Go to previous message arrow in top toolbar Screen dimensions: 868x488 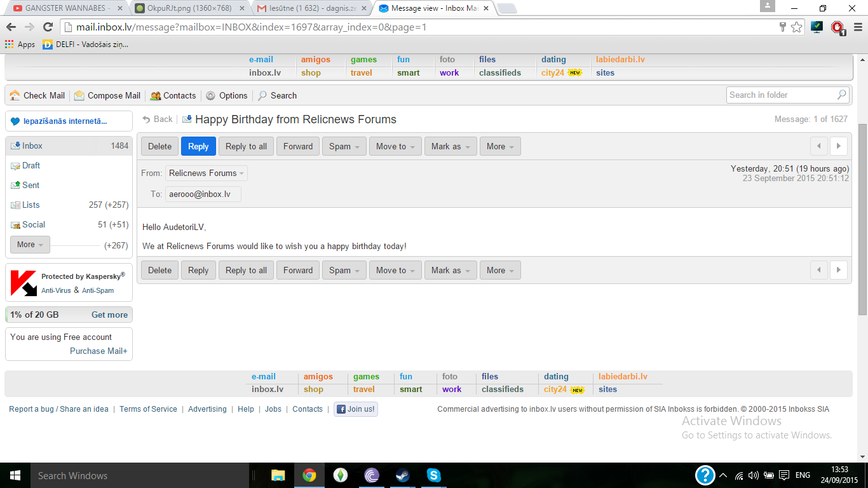tap(819, 146)
